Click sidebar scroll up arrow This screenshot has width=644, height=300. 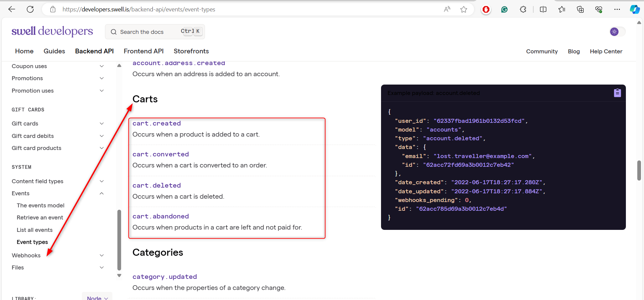click(119, 66)
